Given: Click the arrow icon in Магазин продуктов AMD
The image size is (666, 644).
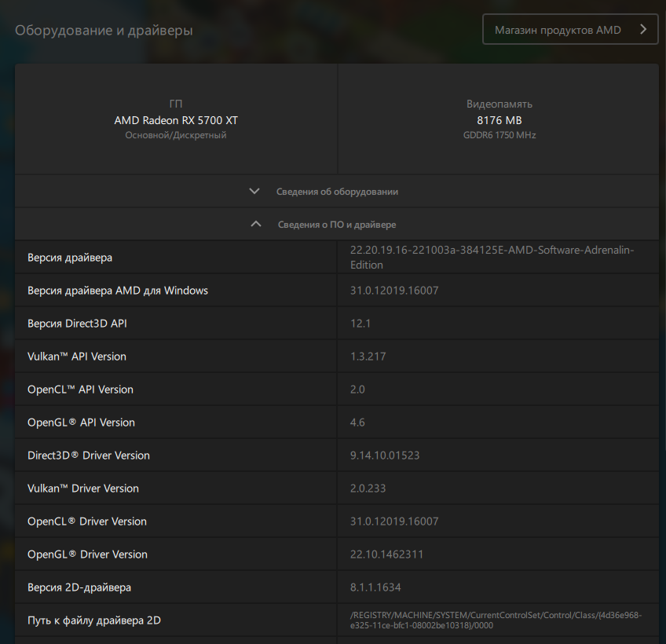Looking at the screenshot, I should pos(643,29).
